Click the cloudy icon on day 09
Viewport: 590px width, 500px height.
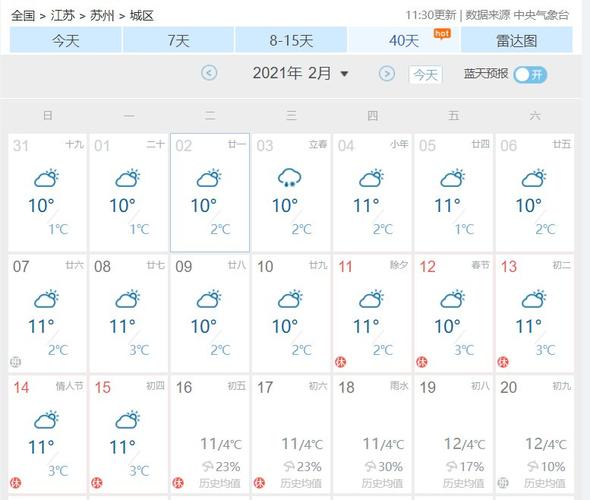[x=209, y=299]
